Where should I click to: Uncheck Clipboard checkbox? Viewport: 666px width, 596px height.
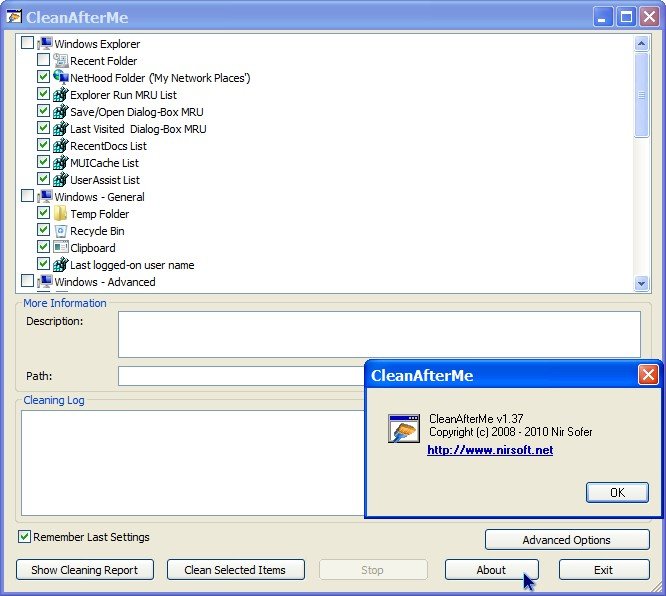click(x=43, y=246)
